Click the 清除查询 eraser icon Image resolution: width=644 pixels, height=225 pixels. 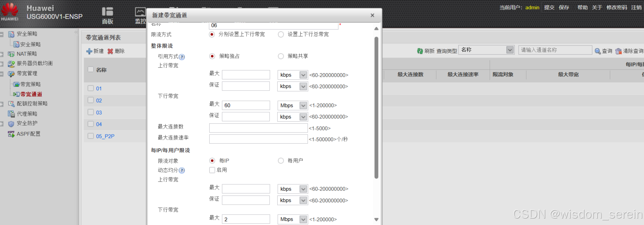pyautogui.click(x=619, y=51)
